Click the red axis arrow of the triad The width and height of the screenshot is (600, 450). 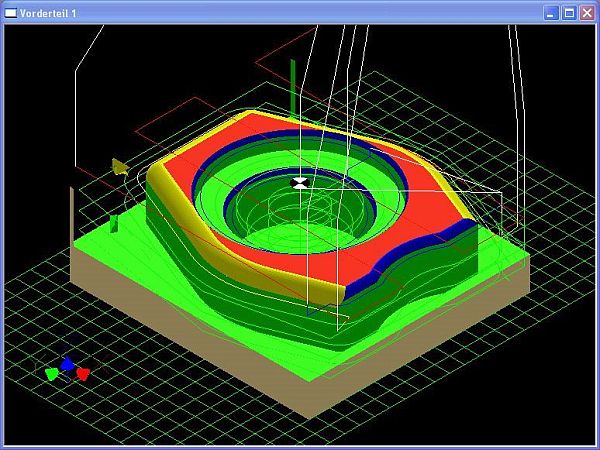point(83,373)
